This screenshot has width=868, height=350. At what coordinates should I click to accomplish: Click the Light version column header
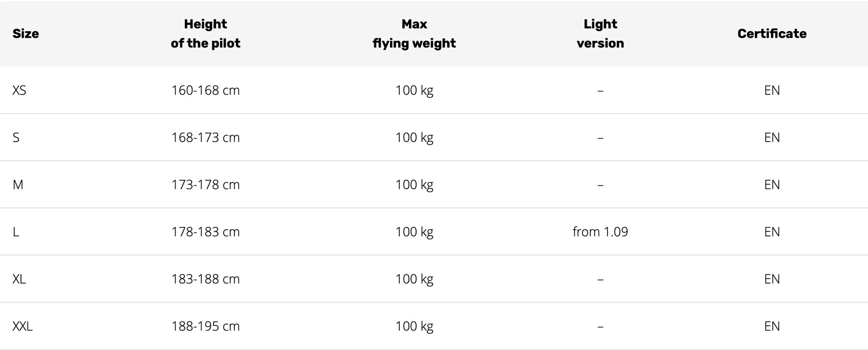(x=600, y=34)
